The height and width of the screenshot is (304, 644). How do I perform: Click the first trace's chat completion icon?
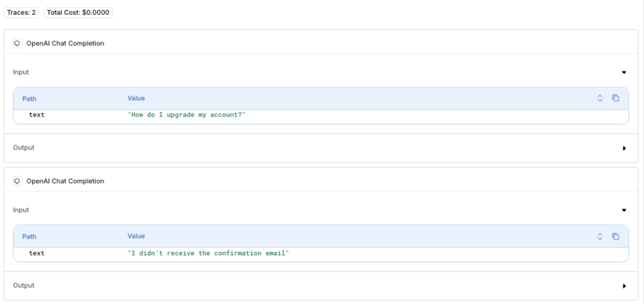tap(17, 43)
